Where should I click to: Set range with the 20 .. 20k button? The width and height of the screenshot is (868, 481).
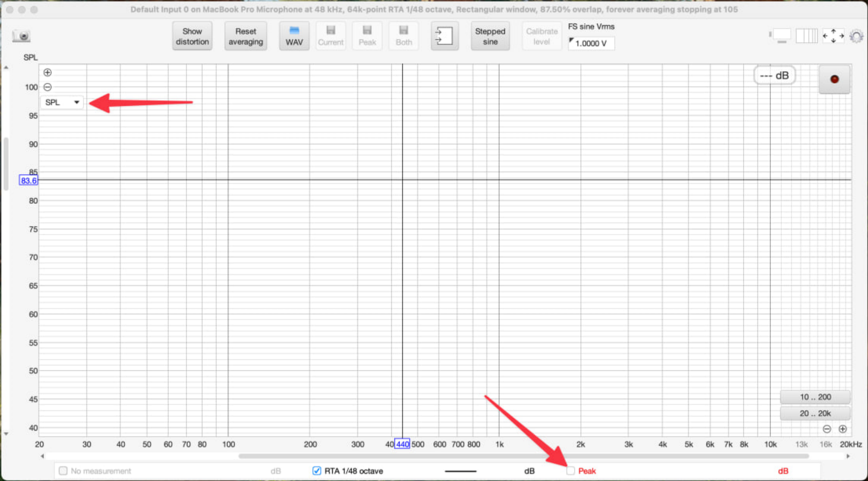815,413
